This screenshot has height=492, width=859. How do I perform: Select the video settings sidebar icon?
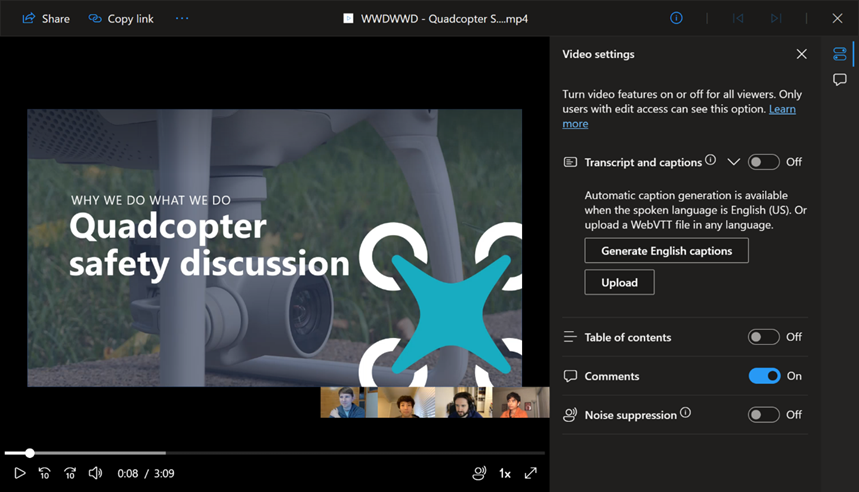(x=839, y=54)
